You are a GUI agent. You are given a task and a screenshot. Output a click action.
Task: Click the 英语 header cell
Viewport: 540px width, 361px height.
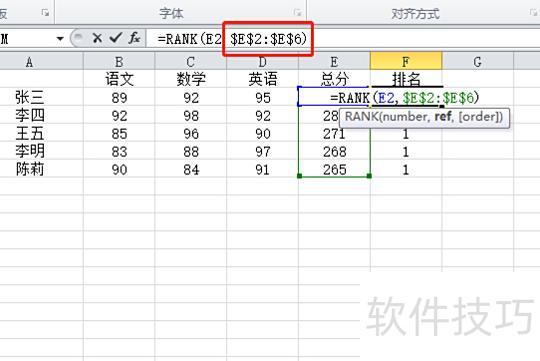262,79
